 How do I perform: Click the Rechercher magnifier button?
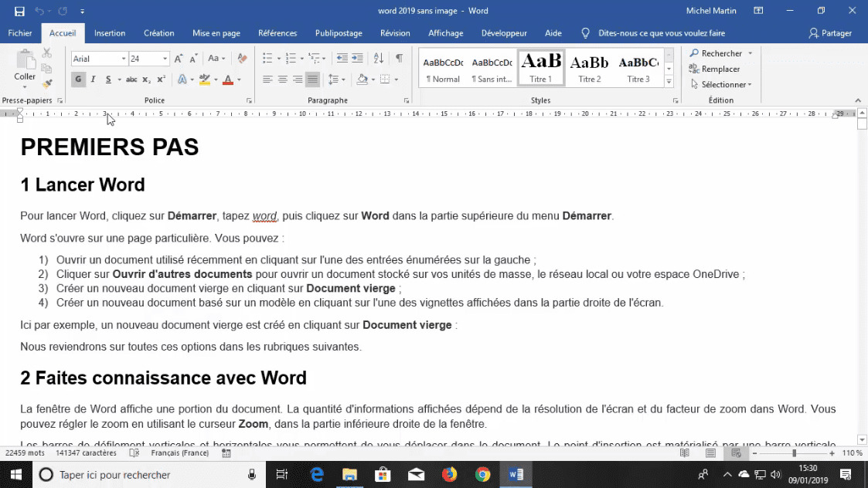click(x=716, y=53)
